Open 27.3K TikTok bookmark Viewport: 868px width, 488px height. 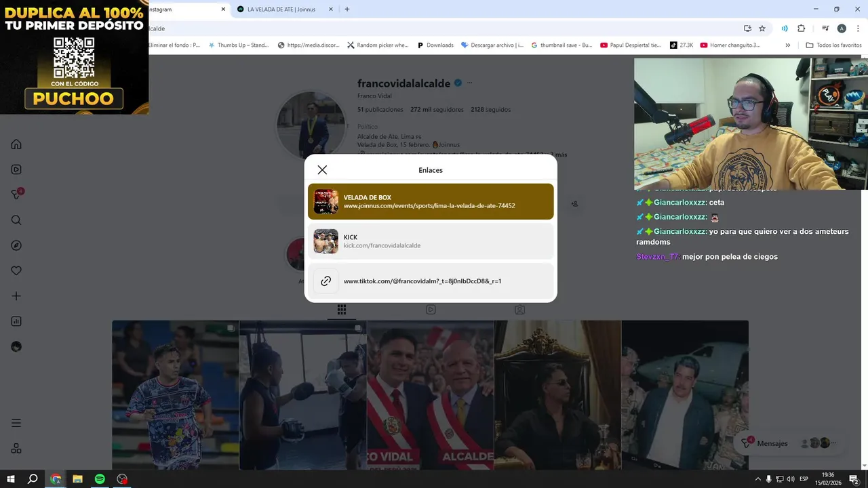coord(682,45)
